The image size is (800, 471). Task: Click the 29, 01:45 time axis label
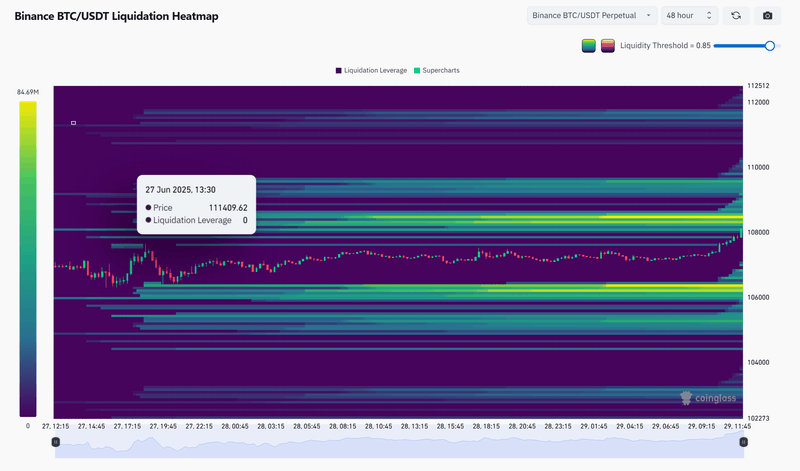[x=594, y=426]
